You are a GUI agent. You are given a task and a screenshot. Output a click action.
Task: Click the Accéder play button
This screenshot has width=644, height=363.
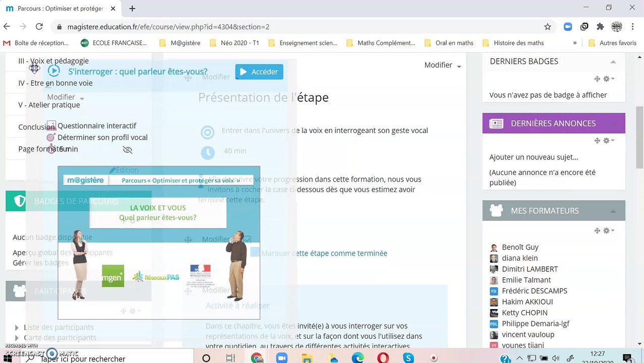pos(259,72)
